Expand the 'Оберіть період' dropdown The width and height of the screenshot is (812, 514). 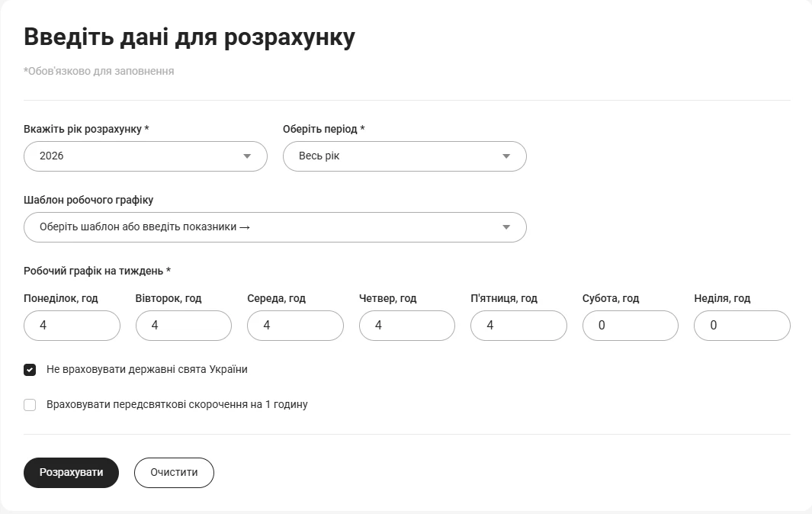click(404, 156)
